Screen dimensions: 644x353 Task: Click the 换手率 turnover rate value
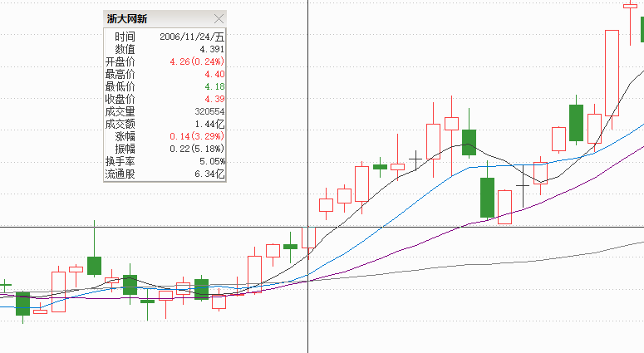(211, 161)
